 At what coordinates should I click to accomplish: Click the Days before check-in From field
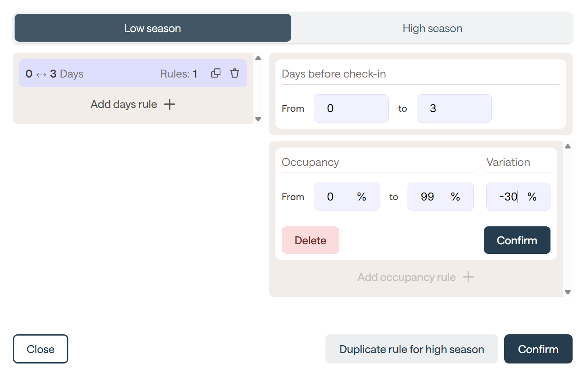351,108
